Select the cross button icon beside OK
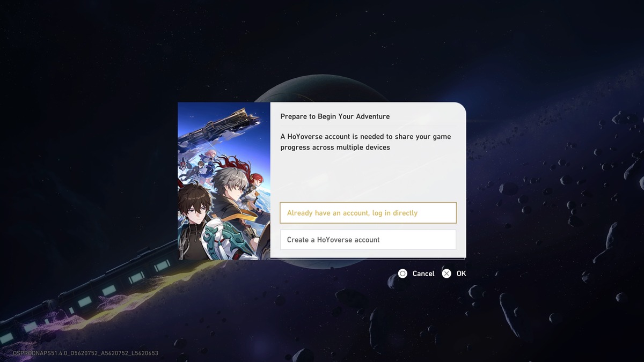This screenshot has height=362, width=644. [447, 274]
